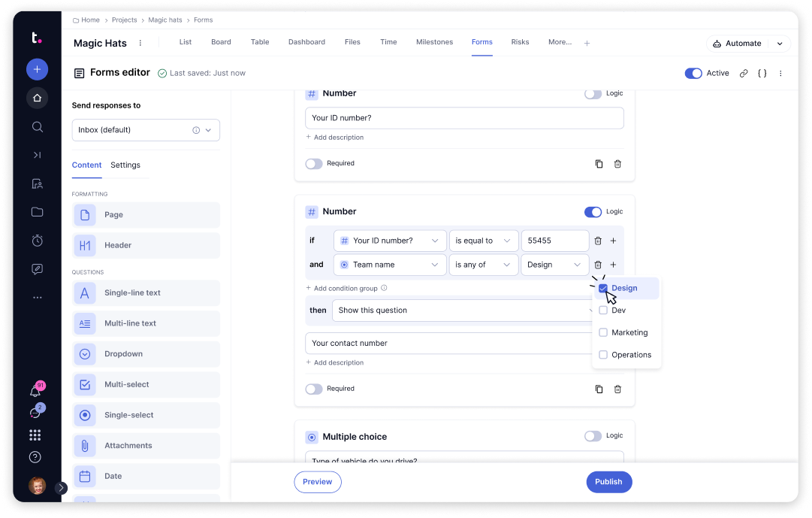Screen dimensions: 812x518
Task: Delete the Team name condition row
Action: click(598, 265)
